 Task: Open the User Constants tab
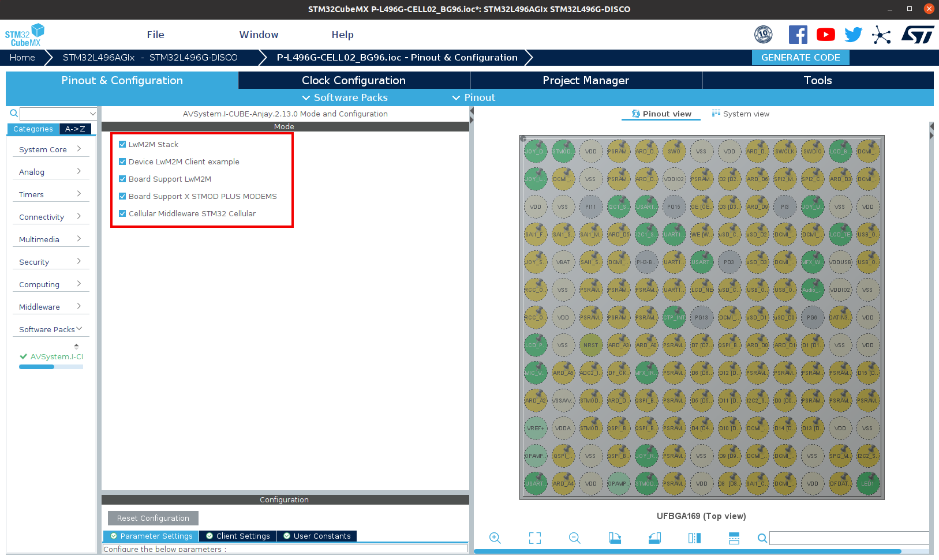(x=317, y=536)
